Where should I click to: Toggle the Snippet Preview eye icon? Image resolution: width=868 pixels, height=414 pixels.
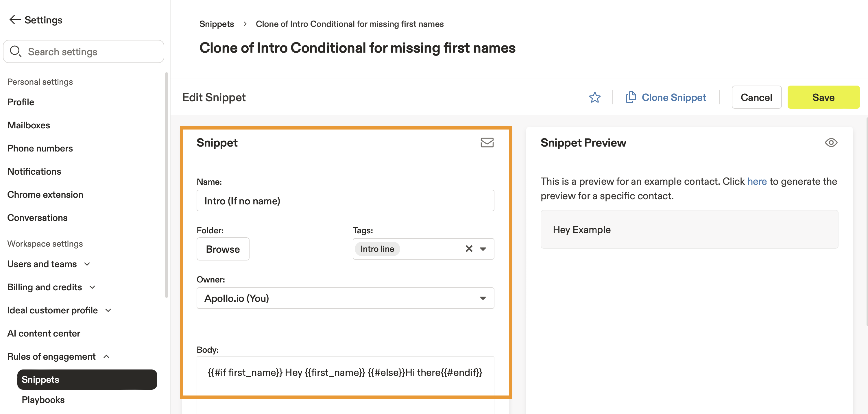831,143
